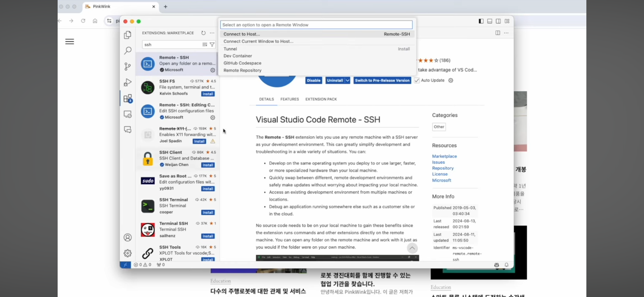The height and width of the screenshot is (297, 644).
Task: Open the Manage gear for Remote - SSH extension
Action: (213, 70)
